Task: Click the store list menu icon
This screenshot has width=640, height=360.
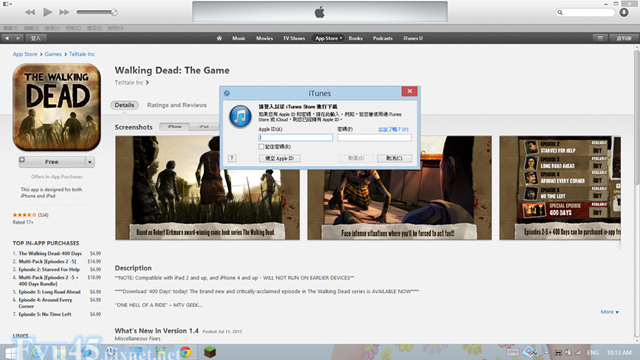Action: pos(600,38)
